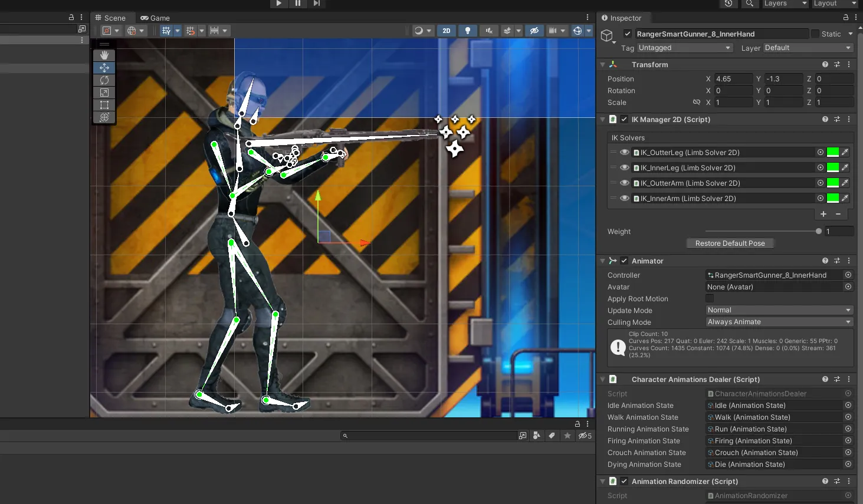This screenshot has height=504, width=863.
Task: Click the Position X input field
Action: [733, 79]
